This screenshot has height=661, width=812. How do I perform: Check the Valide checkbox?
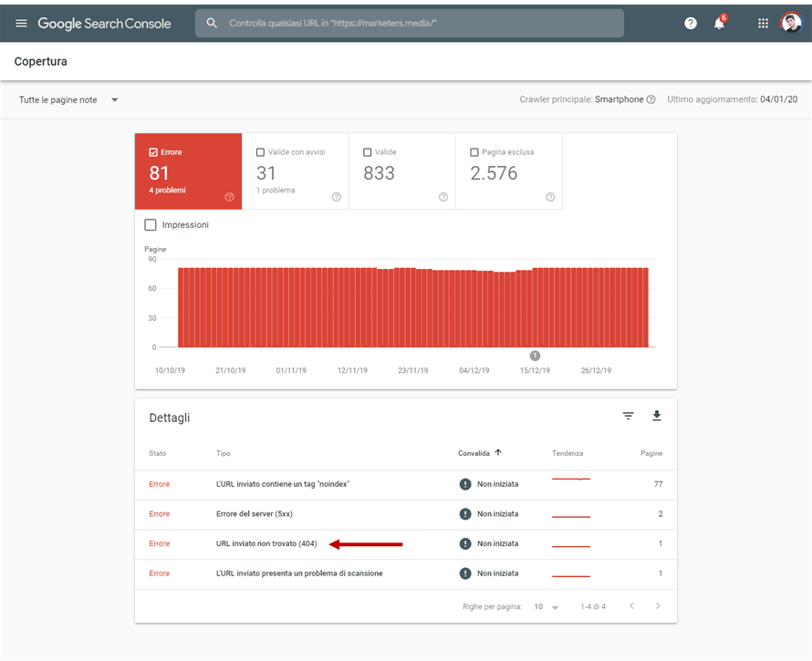[370, 152]
